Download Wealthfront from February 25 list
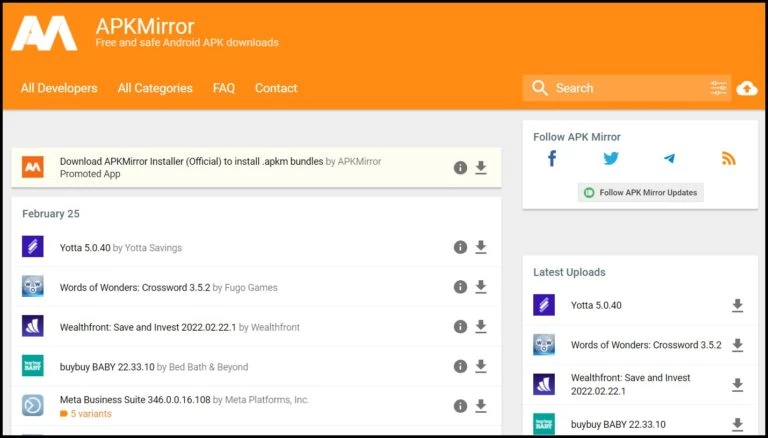Image resolution: width=768 pixels, height=438 pixels. point(481,326)
